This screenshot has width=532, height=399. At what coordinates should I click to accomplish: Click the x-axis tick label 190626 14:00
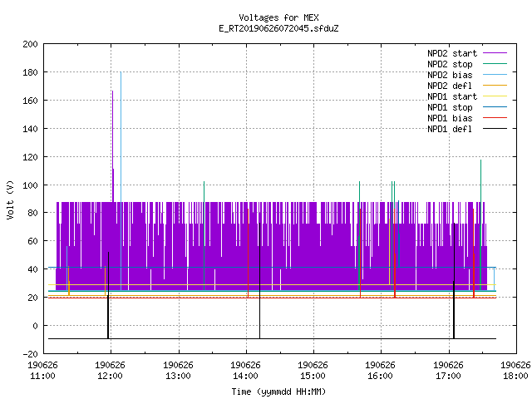pos(246,371)
